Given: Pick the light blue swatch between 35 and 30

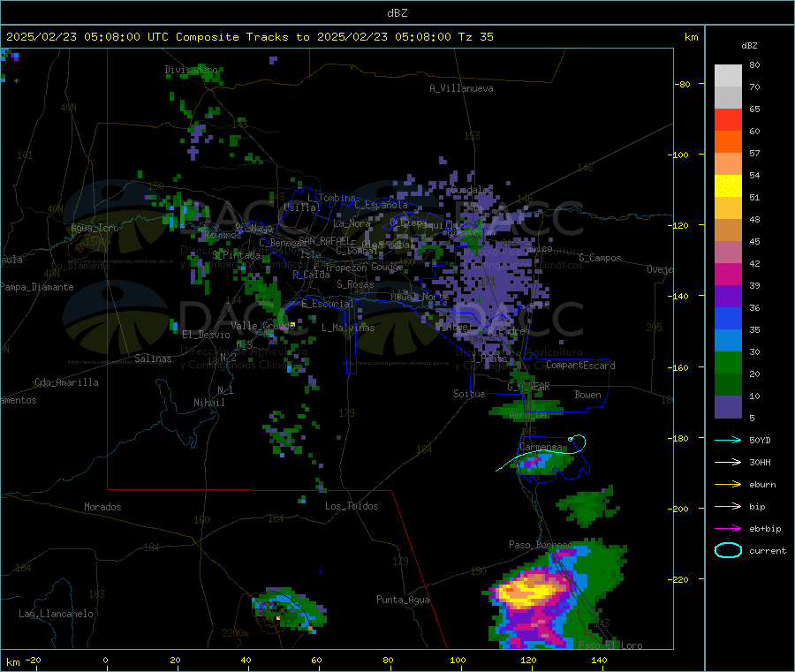Looking at the screenshot, I should pyautogui.click(x=728, y=341).
